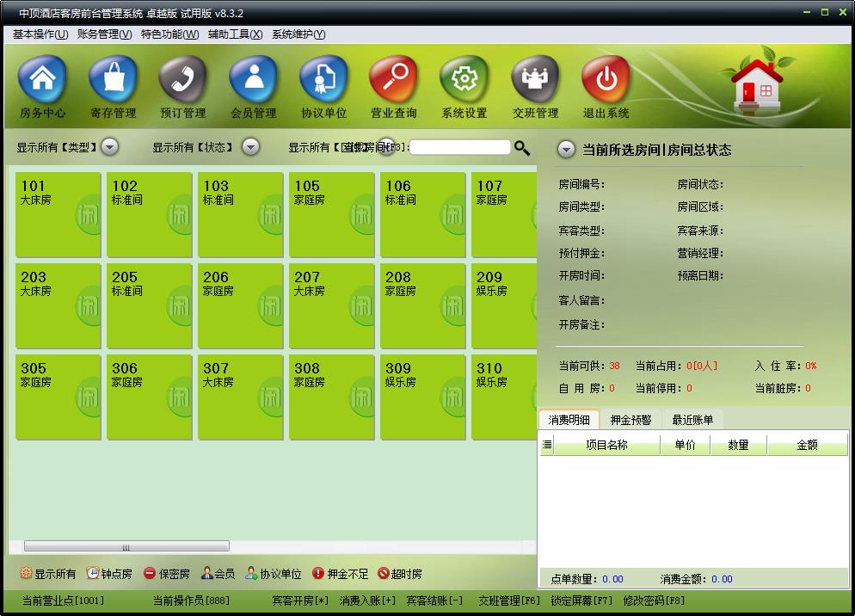855x616 pixels.
Task: Select room 207 大床房 card
Action: tap(331, 305)
